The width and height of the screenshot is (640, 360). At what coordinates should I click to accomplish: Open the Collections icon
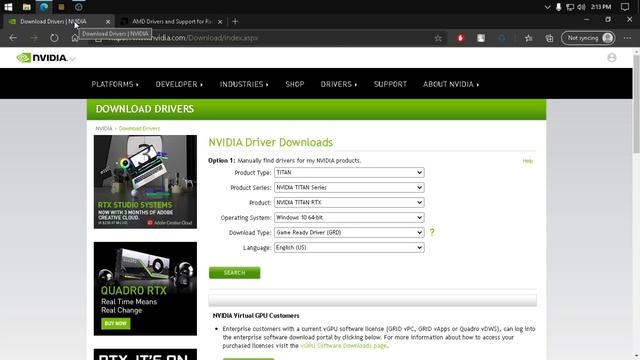[x=549, y=38]
